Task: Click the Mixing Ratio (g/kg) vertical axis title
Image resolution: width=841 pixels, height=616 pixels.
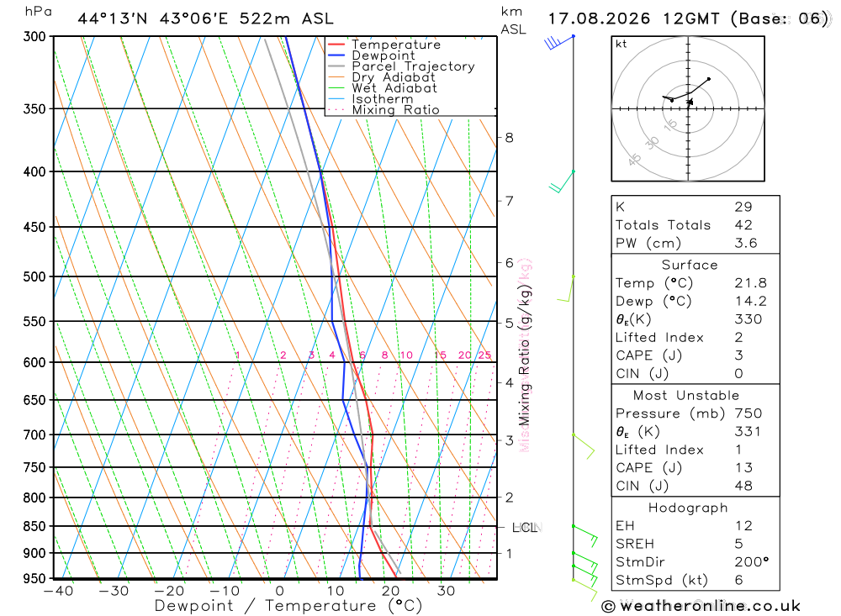Action: (x=524, y=355)
